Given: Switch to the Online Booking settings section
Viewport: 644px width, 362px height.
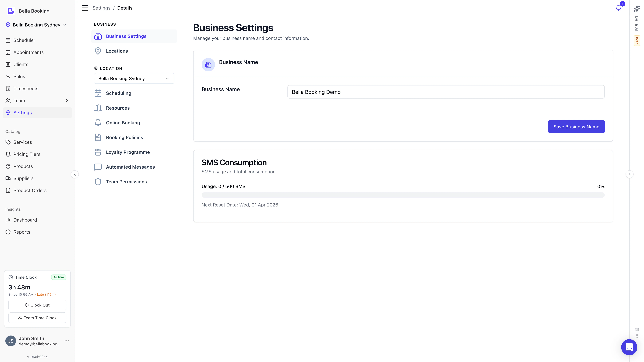Looking at the screenshot, I should [123, 122].
